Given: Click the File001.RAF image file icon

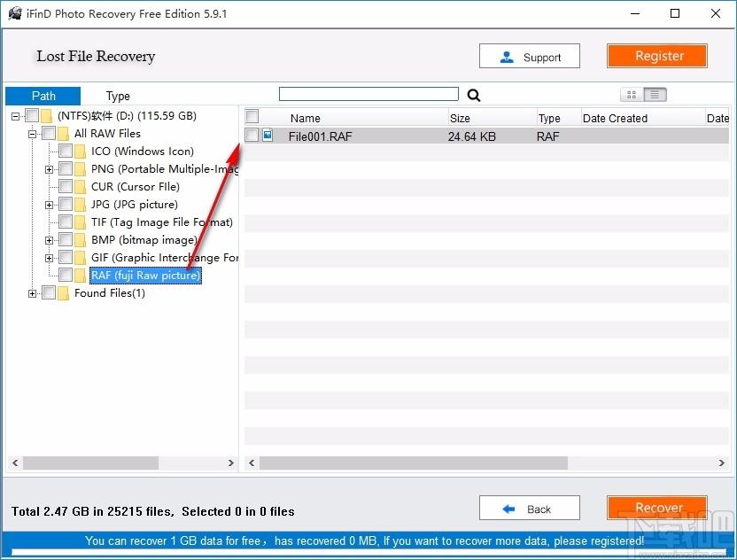Looking at the screenshot, I should tap(268, 136).
